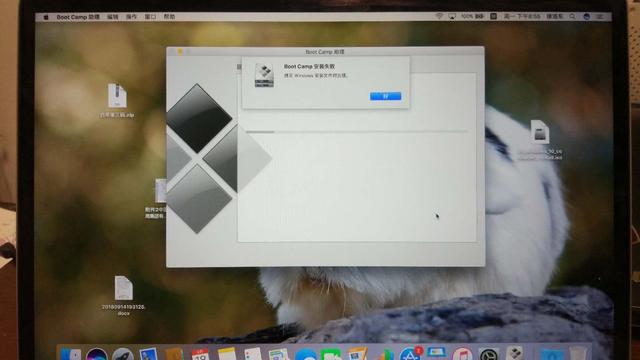This screenshot has width=640, height=360.
Task: Select the .zip file on the desktop
Action: (117, 100)
